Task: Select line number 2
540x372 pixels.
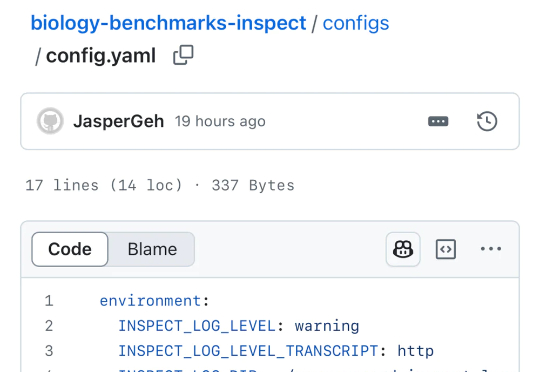Action: point(49,326)
